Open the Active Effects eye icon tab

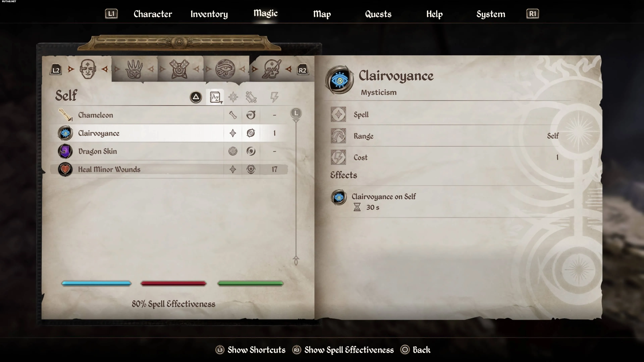point(225,69)
